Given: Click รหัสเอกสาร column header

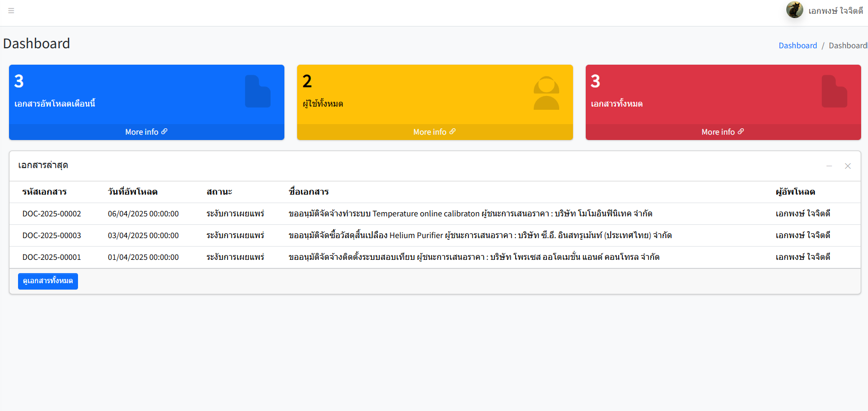Looking at the screenshot, I should 45,192.
